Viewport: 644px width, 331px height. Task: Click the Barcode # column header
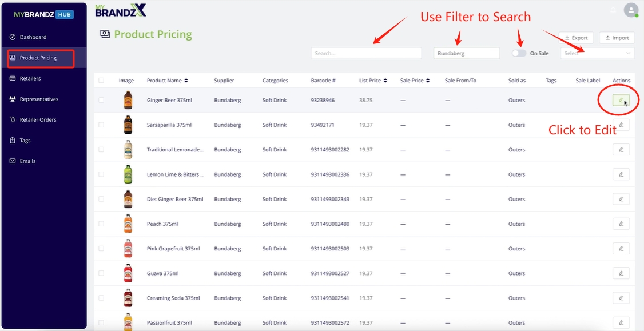point(323,81)
